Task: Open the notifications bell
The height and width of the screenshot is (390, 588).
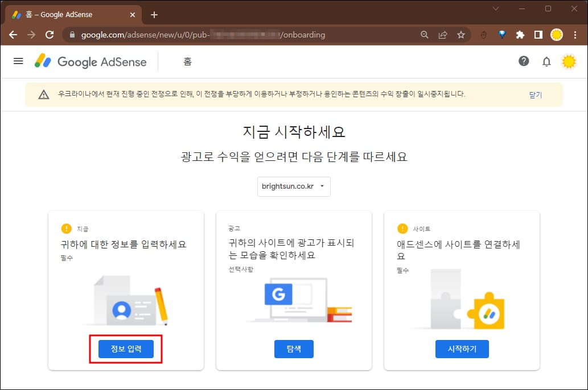Action: pyautogui.click(x=546, y=61)
